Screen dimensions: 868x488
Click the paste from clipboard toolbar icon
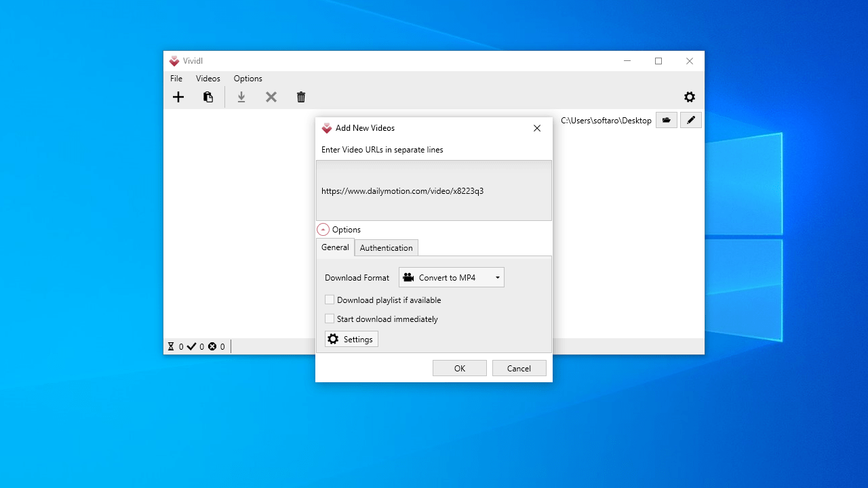(x=208, y=97)
